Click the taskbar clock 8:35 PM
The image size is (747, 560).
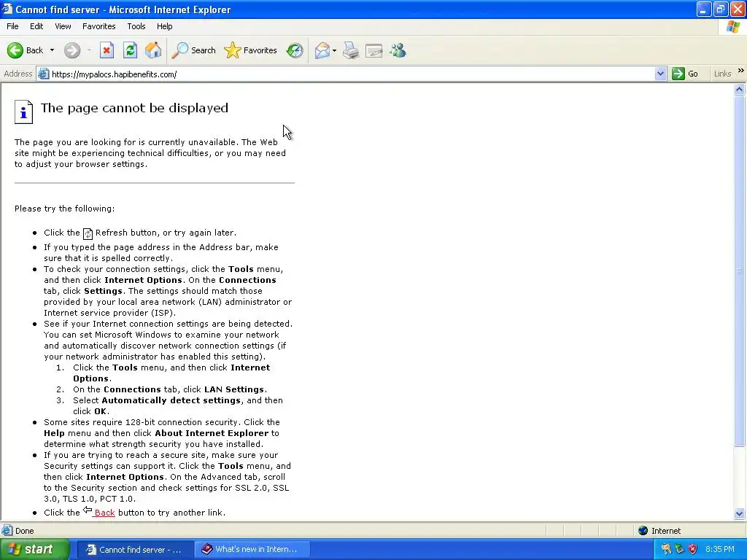click(x=720, y=550)
